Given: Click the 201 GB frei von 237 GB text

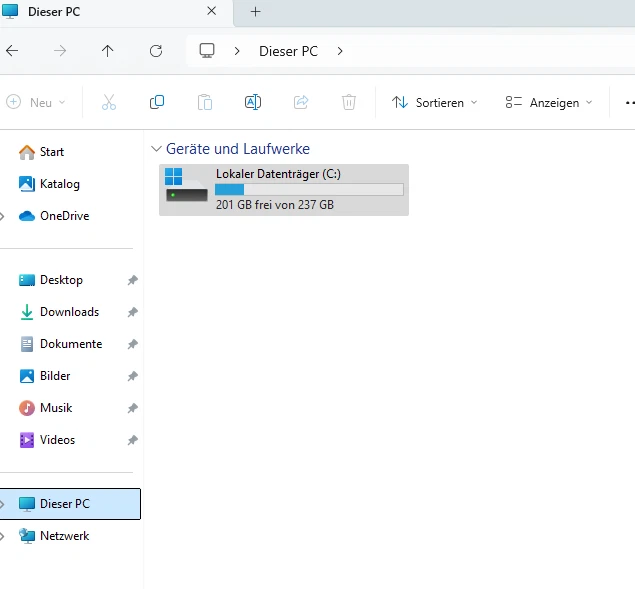Looking at the screenshot, I should point(275,205).
